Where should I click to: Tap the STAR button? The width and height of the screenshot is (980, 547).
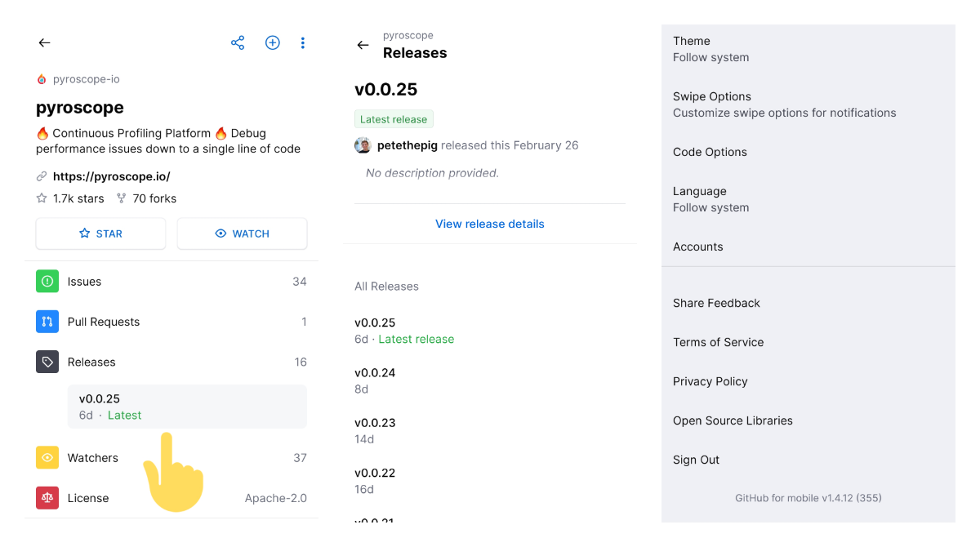pos(100,233)
